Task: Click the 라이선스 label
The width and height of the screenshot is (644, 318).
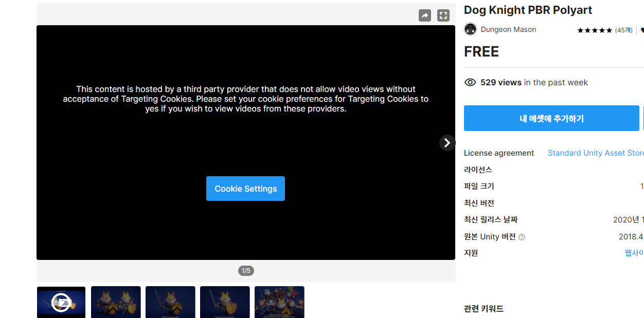Action: coord(478,170)
